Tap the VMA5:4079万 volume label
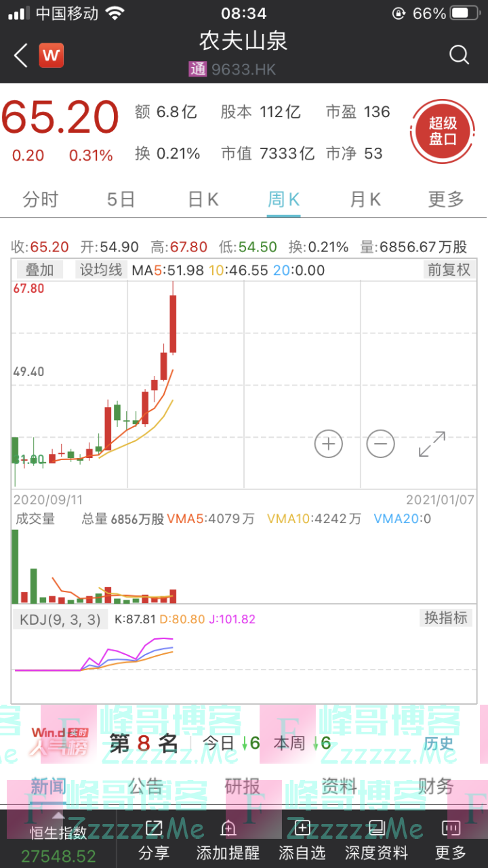 coord(211,519)
